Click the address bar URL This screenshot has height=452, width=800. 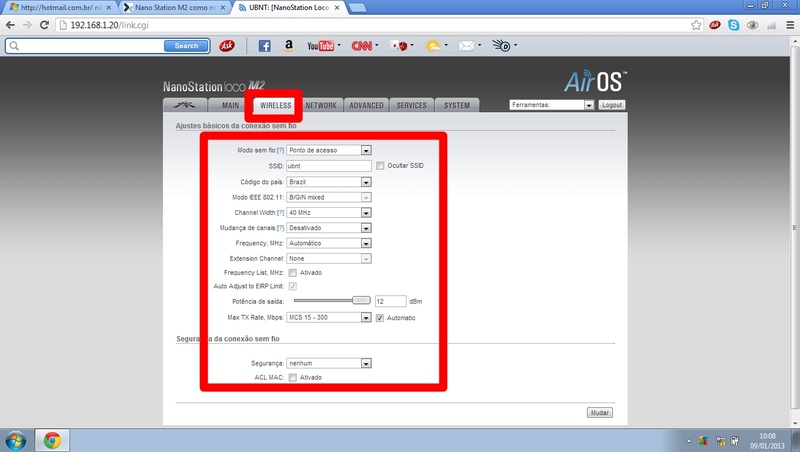coord(109,25)
